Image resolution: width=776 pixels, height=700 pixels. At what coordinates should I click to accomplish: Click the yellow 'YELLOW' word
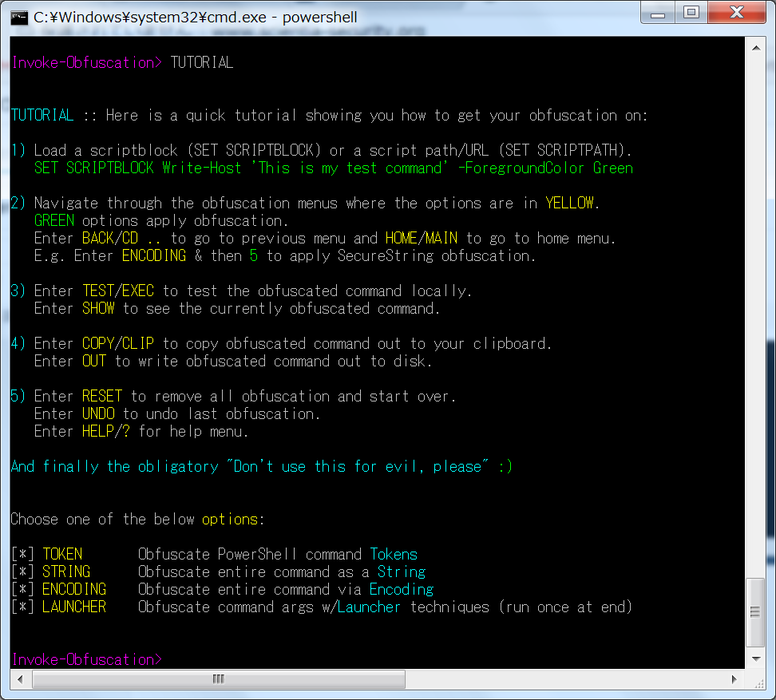point(569,203)
